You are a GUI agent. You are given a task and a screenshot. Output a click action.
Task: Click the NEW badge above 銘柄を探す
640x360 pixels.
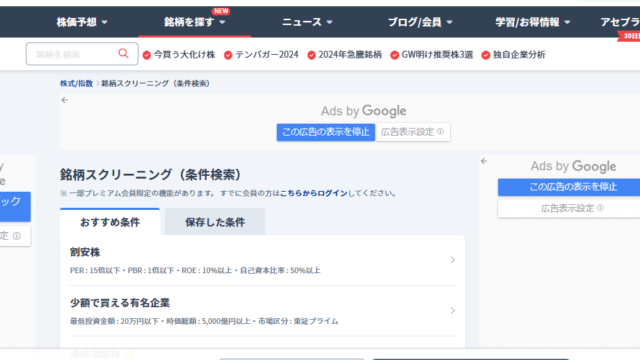click(x=221, y=11)
